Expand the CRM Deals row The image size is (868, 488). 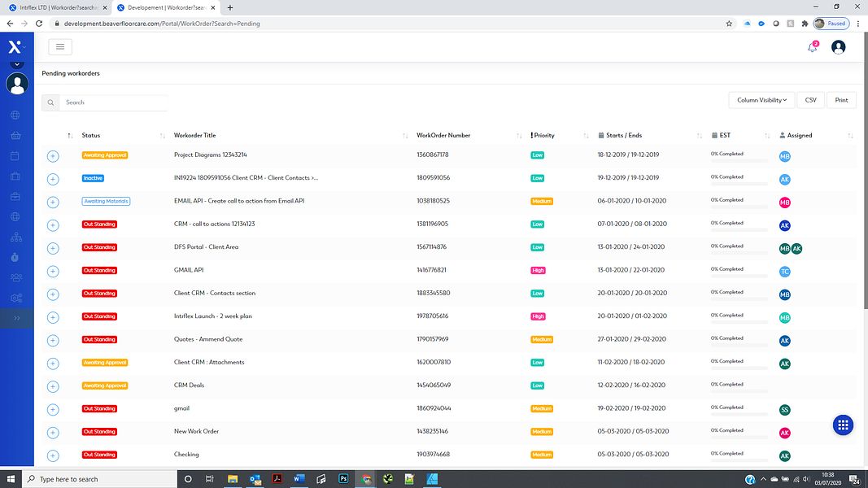click(x=53, y=387)
